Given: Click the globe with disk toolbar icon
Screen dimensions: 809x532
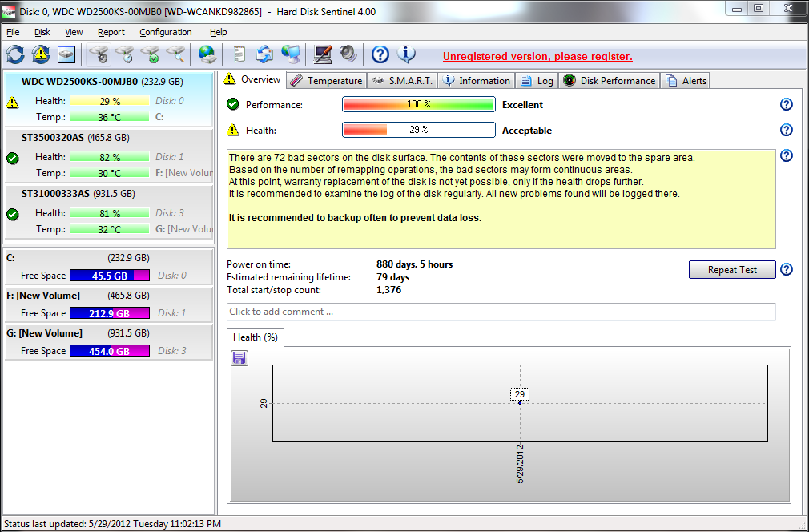Looking at the screenshot, I should [207, 54].
